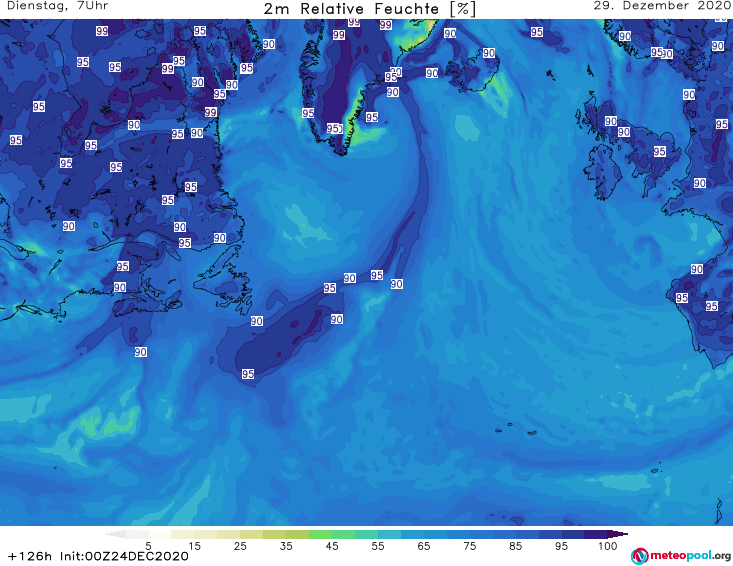Viewport: 733px width, 566px height.
Task: Click the colorbar tick label '85'
Action: [515, 546]
